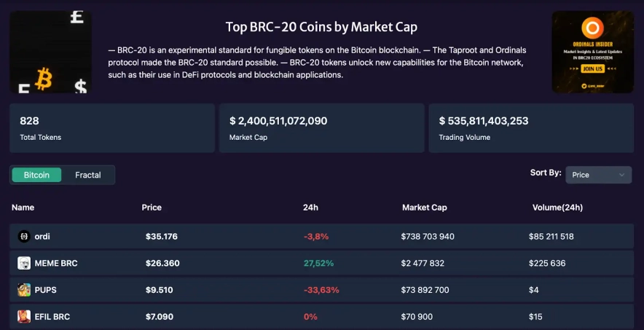Sort by the Market Cap column header
The height and width of the screenshot is (330, 644).
[424, 208]
